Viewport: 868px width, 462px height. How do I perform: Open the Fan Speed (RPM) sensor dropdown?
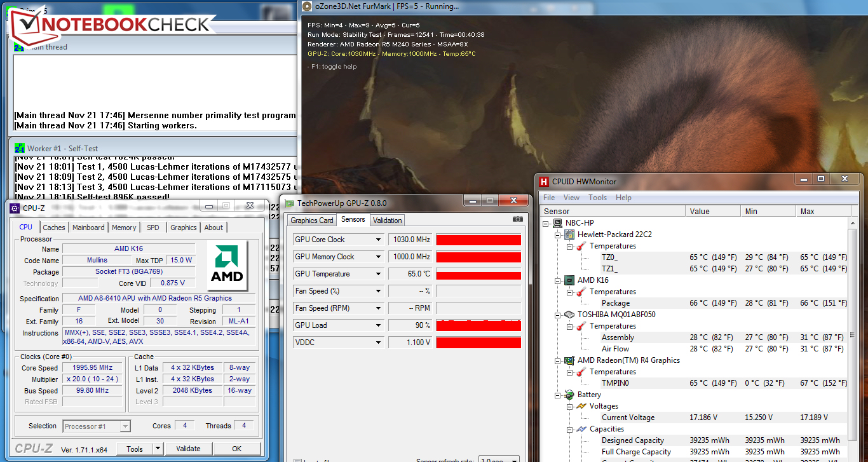[x=379, y=308]
